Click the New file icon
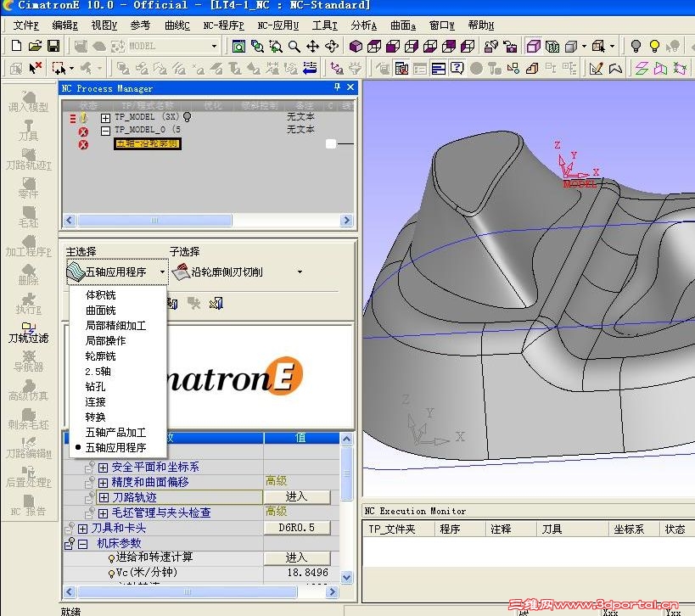695x616 pixels. coord(16,46)
